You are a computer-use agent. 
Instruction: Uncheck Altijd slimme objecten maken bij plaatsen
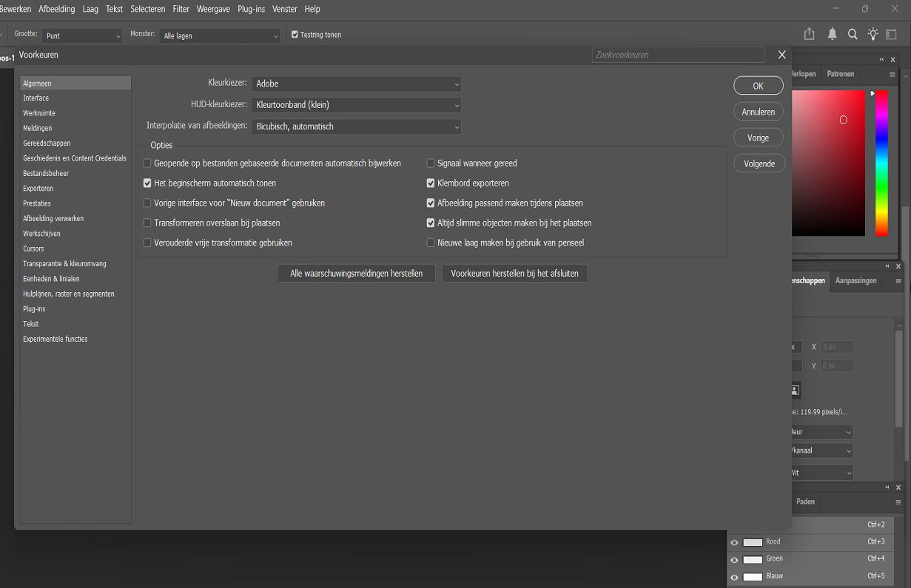coord(431,223)
